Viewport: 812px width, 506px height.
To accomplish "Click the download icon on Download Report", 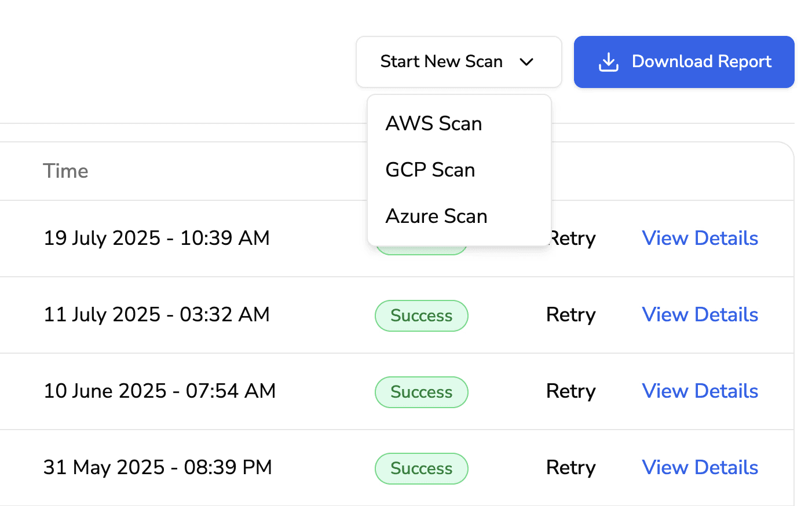I will click(x=608, y=61).
